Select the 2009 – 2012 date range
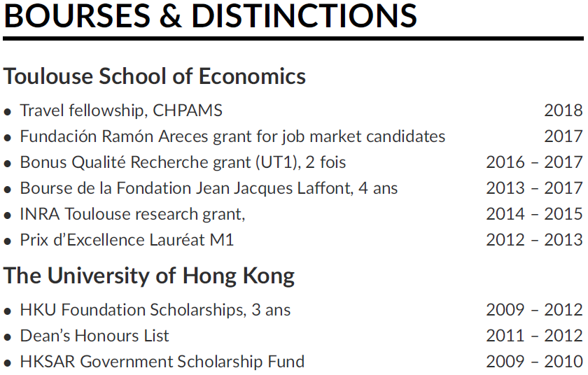Image resolution: width=588 pixels, height=375 pixels. coord(534,310)
